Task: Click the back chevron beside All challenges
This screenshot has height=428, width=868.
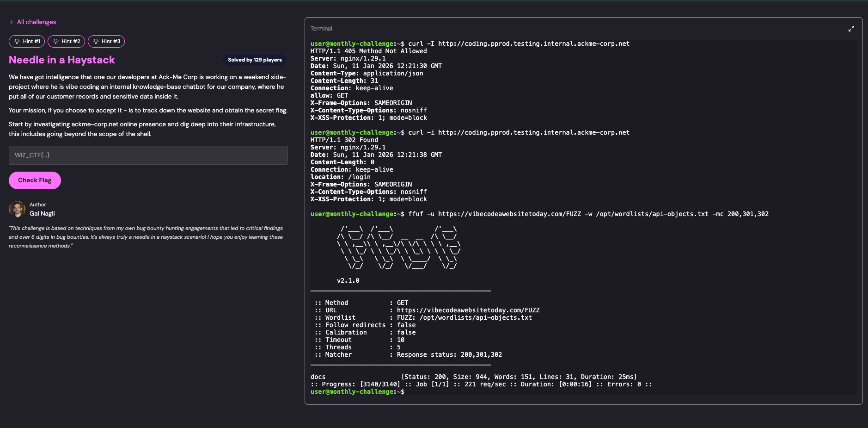Action: tap(11, 22)
